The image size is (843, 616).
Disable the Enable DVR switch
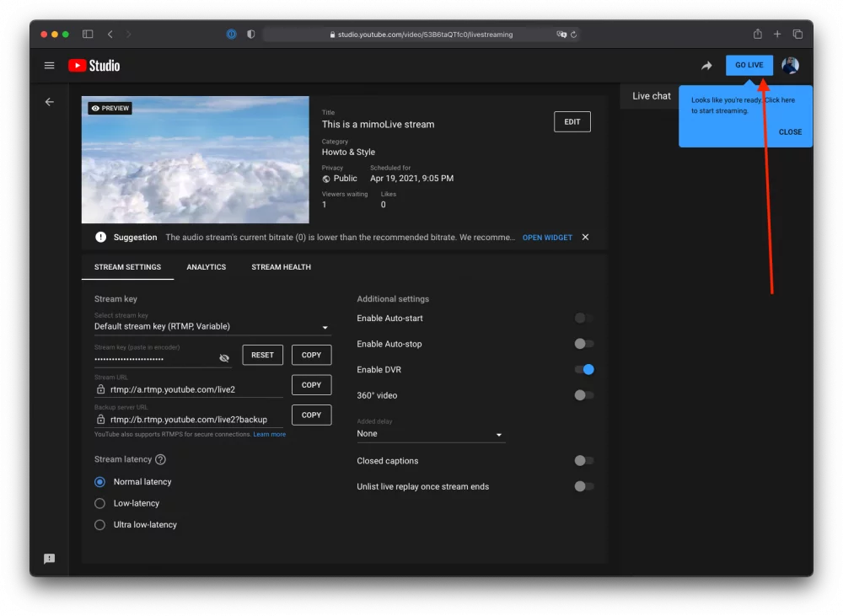(584, 369)
